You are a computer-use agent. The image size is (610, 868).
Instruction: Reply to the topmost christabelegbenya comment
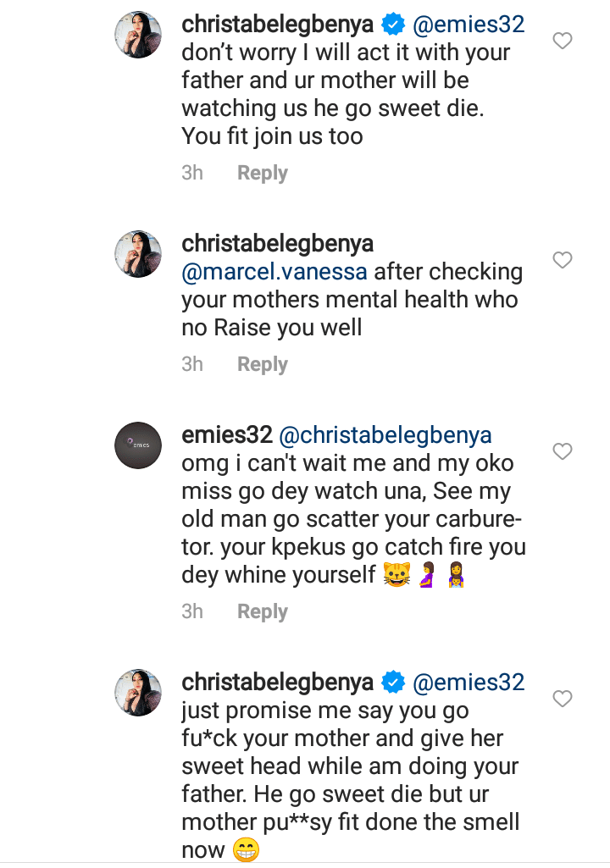pos(262,173)
